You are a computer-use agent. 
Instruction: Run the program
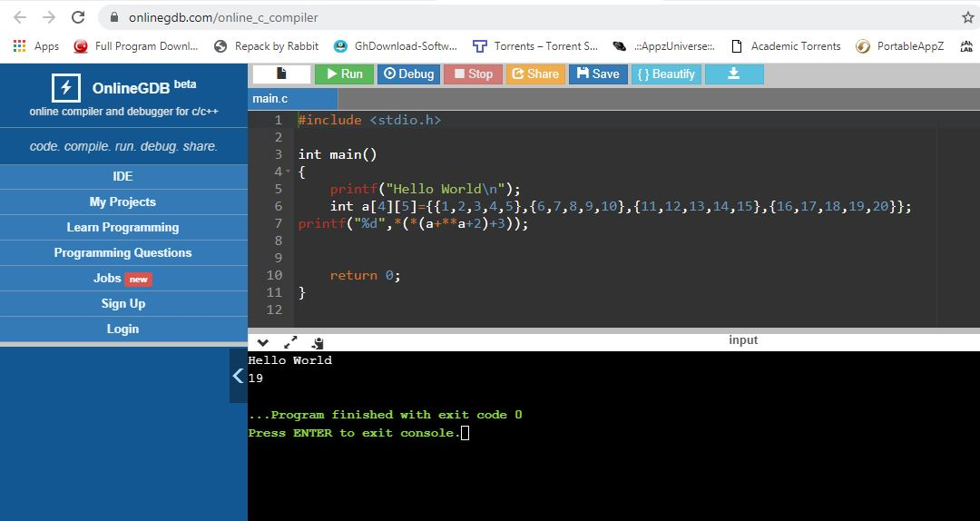[345, 74]
